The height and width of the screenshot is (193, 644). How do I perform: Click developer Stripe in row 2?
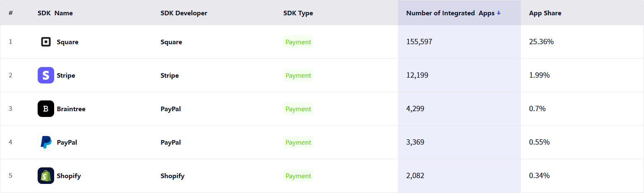coord(169,76)
